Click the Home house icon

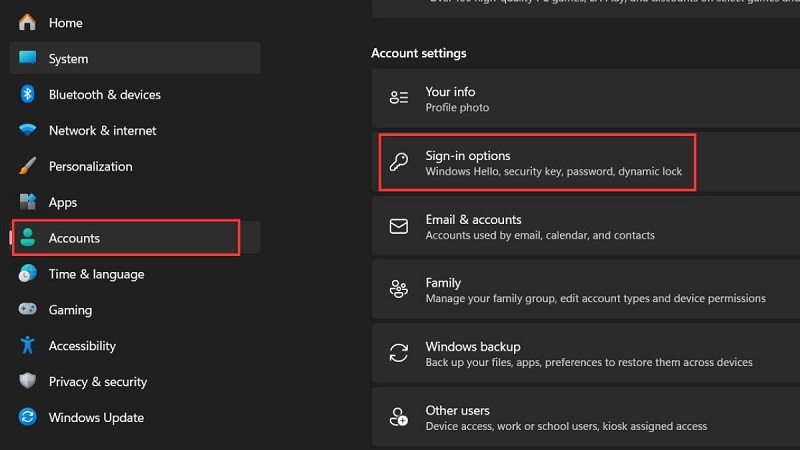click(28, 22)
